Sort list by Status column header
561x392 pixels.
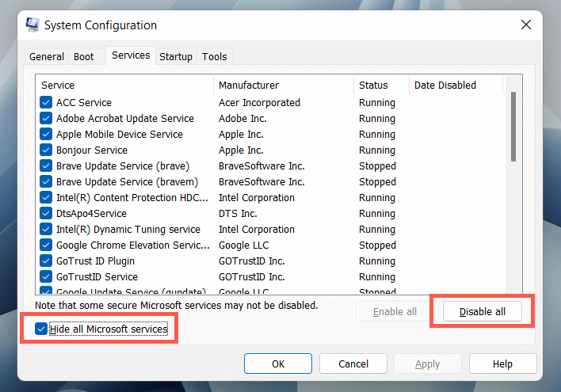(380, 85)
